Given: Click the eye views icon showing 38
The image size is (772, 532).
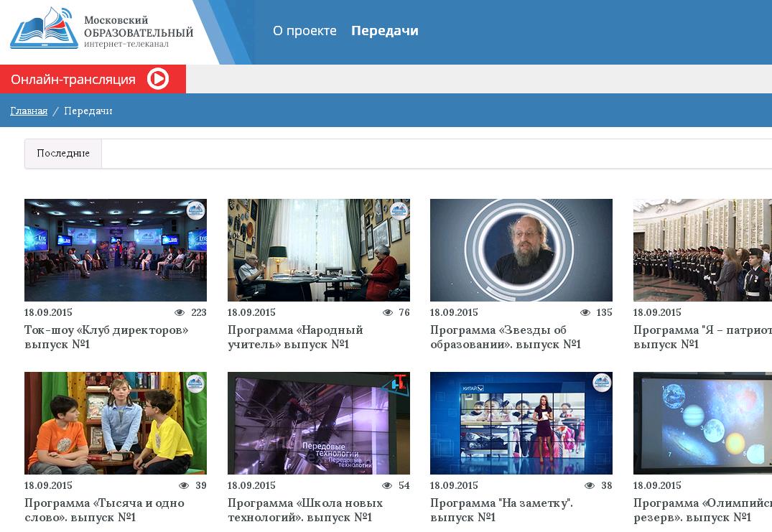Looking at the screenshot, I should point(590,486).
